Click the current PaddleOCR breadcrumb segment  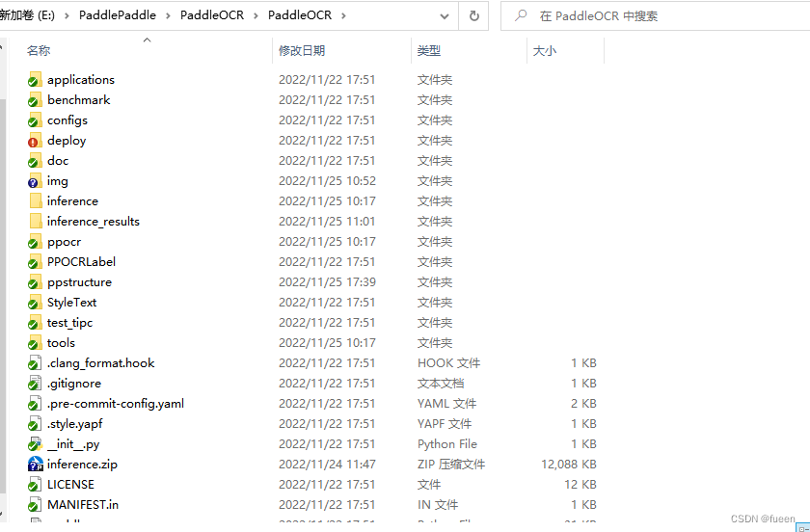pyautogui.click(x=300, y=15)
